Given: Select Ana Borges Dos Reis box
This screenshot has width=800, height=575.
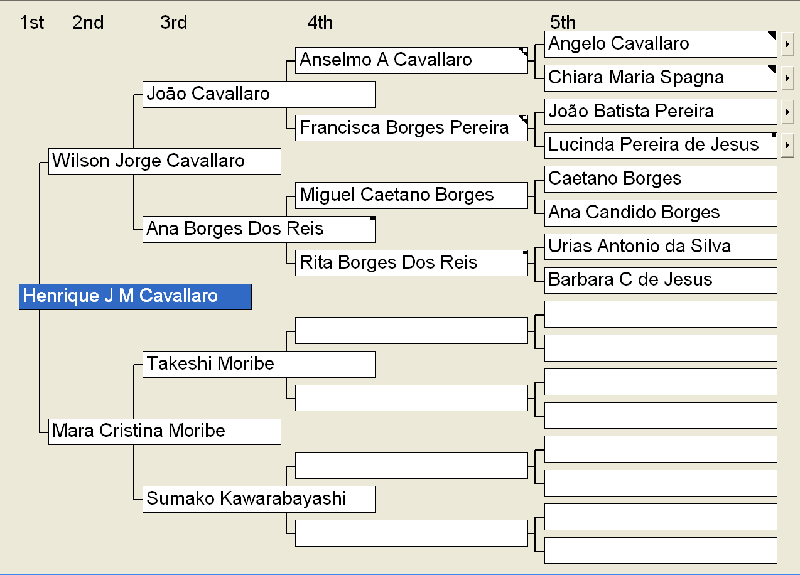Looking at the screenshot, I should click(259, 229).
